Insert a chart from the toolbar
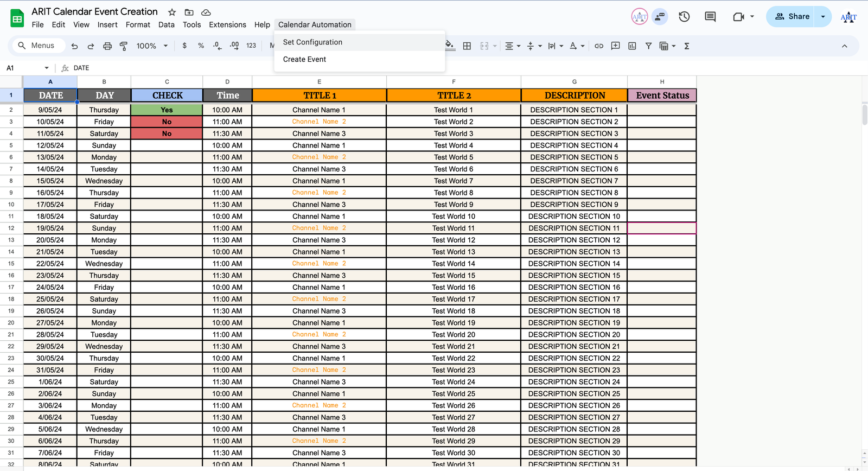Viewport: 868px width, 471px height. 632,46
